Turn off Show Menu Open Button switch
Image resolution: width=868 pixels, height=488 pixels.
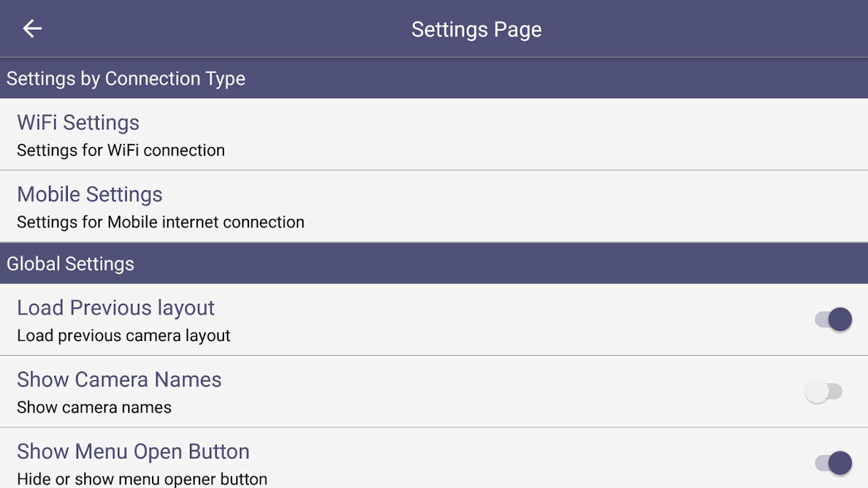[833, 463]
